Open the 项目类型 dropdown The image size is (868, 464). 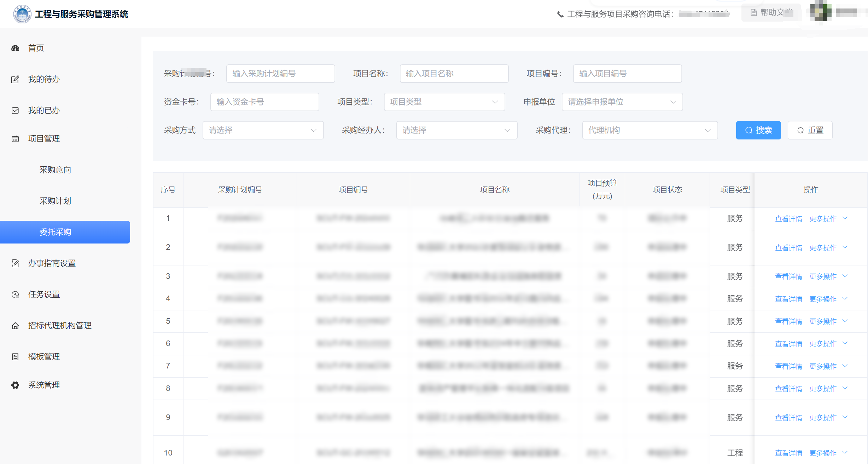(444, 102)
